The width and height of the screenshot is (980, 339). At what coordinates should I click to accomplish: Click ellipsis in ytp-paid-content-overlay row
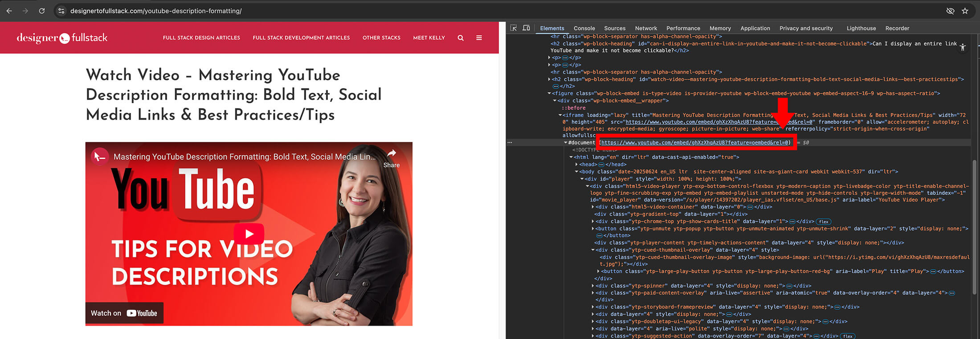click(x=952, y=293)
